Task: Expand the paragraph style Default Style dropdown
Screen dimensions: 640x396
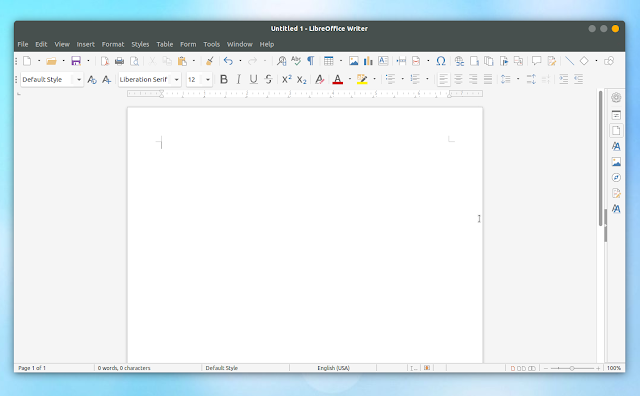Action: click(79, 80)
